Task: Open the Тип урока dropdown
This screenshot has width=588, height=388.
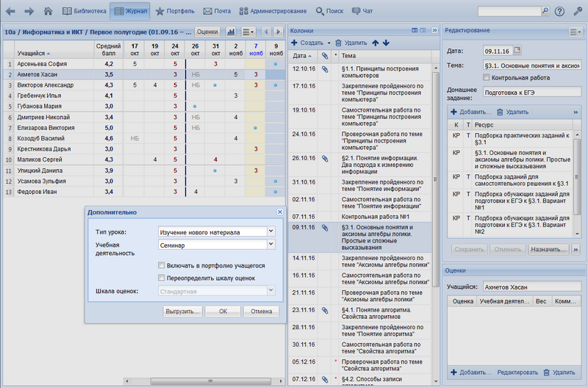Action: click(270, 232)
